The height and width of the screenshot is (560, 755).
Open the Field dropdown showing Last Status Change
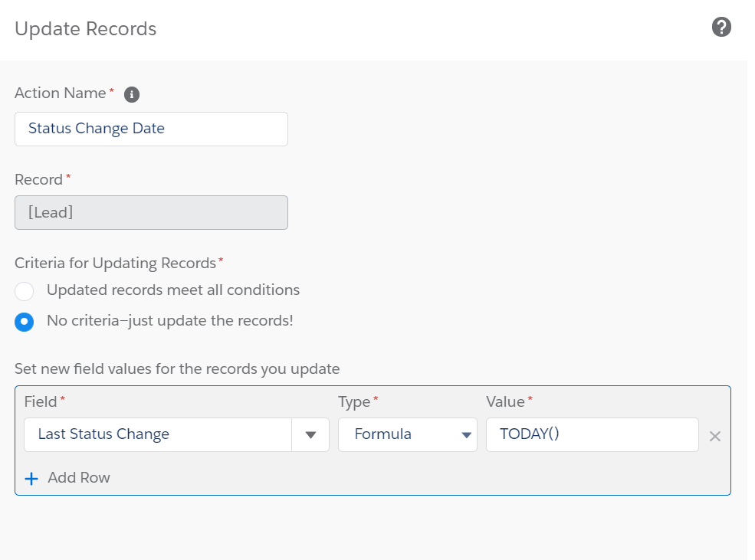pos(310,434)
